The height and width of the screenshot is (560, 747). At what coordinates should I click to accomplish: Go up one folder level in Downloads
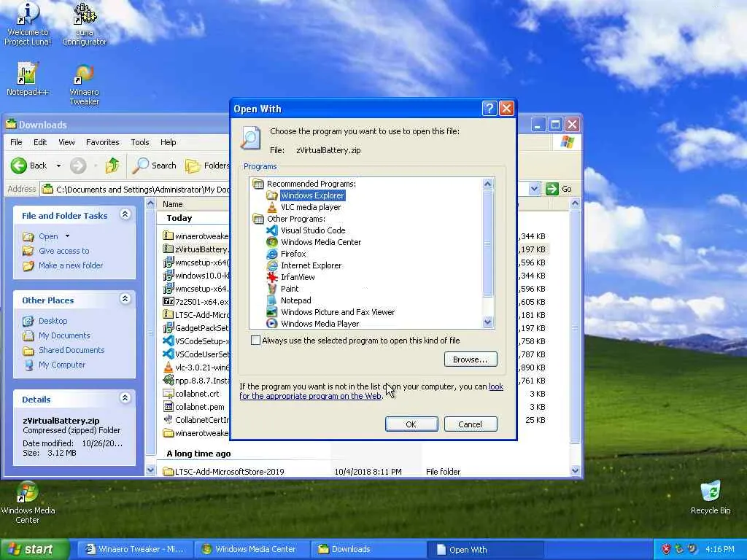point(112,166)
